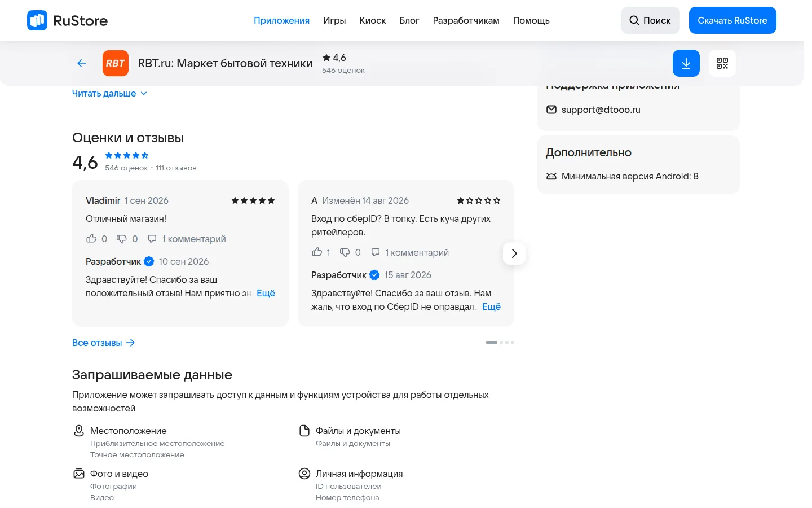The width and height of the screenshot is (812, 508).
Task: Click the Android icon by minimum version
Action: pos(551,176)
